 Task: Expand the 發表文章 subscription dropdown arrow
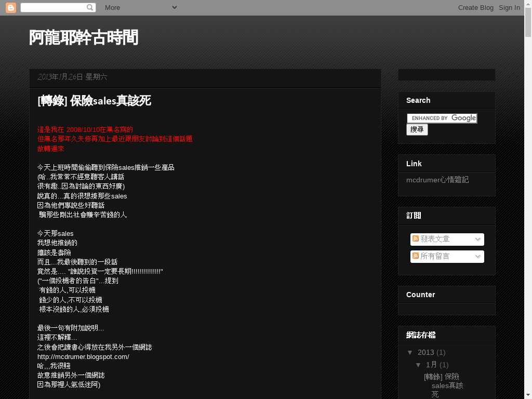point(477,240)
